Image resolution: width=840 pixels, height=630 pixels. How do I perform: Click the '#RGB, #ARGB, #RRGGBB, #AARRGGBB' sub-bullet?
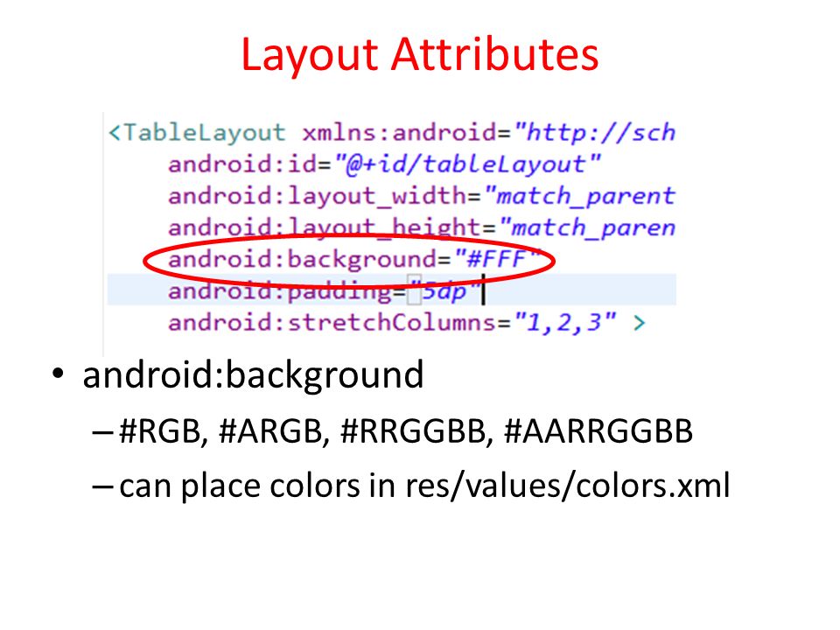click(405, 431)
